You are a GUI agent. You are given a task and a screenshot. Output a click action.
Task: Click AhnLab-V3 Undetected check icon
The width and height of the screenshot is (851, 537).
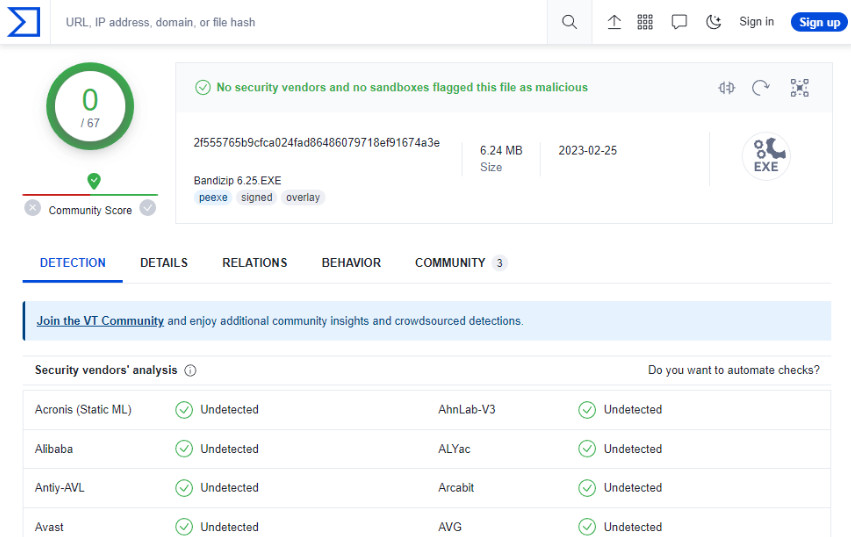click(x=587, y=410)
